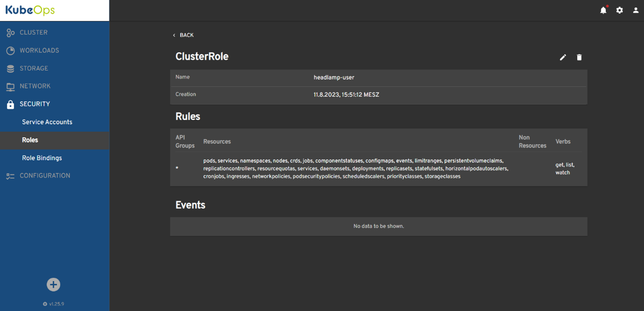This screenshot has width=644, height=311.
Task: Click the version status dot icon
Action: 45,304
